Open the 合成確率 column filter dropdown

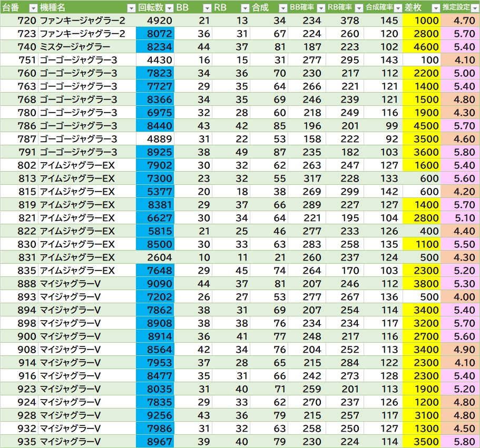tap(398, 8)
